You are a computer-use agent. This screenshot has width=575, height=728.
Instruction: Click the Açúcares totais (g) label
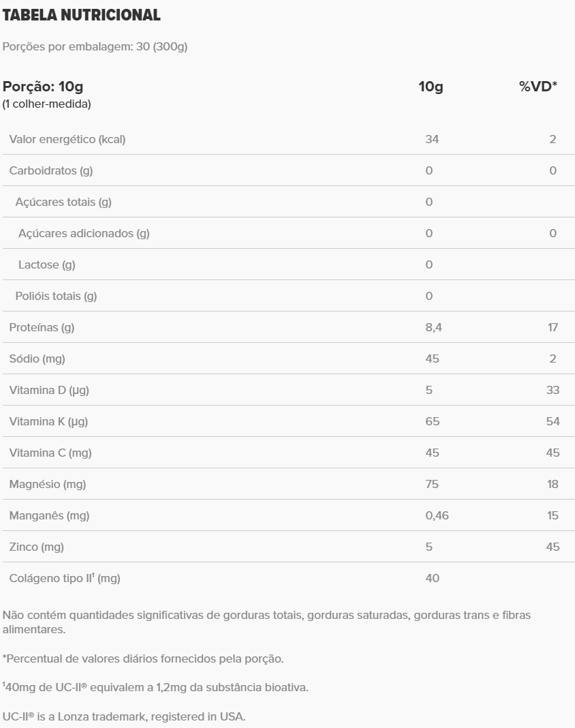(63, 202)
